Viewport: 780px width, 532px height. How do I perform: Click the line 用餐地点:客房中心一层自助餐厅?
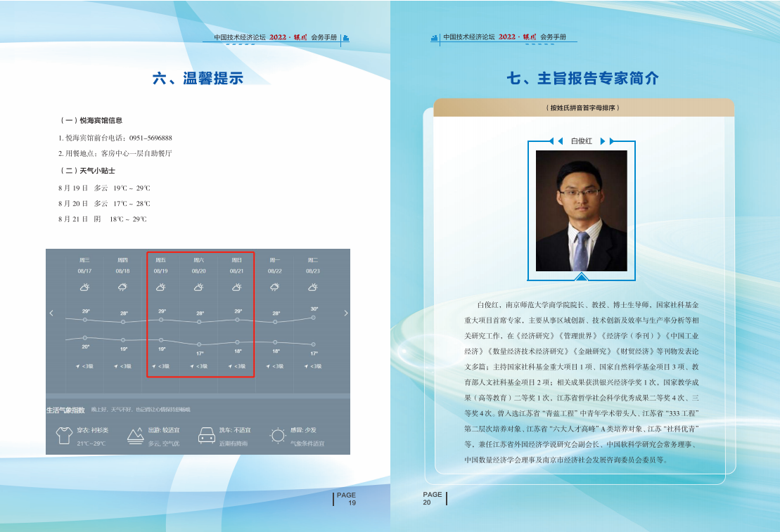(115, 153)
